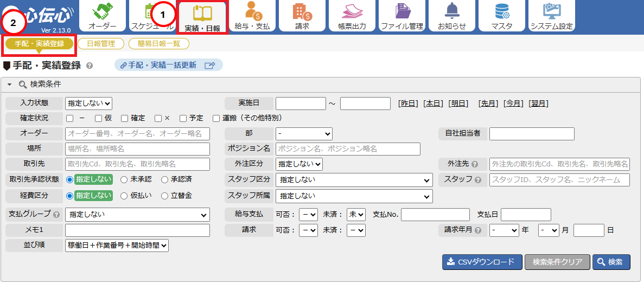Focus the メモ1 input field
The image size is (644, 284).
[138, 230]
